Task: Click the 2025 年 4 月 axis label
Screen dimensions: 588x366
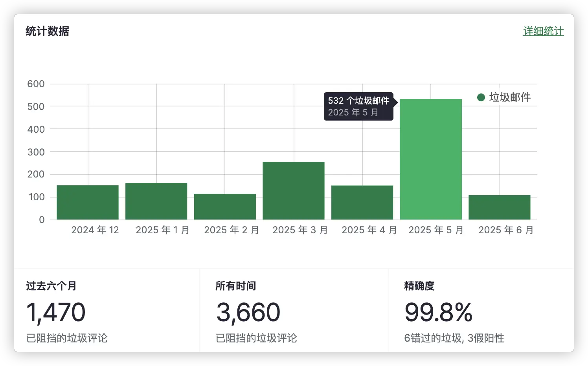Action: (x=369, y=230)
